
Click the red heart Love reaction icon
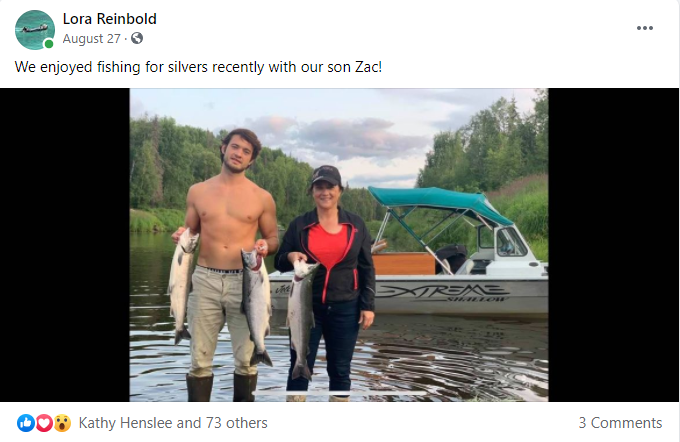[44, 422]
